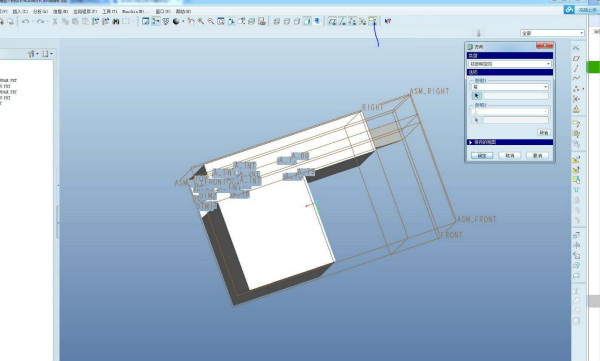Screen dimensions: 600x361
Task: Expand the Saved Views section
Action: coord(510,142)
